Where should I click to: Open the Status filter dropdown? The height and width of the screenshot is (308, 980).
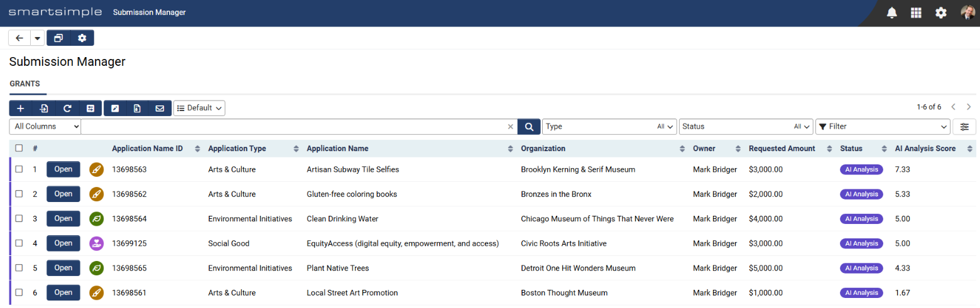(746, 126)
